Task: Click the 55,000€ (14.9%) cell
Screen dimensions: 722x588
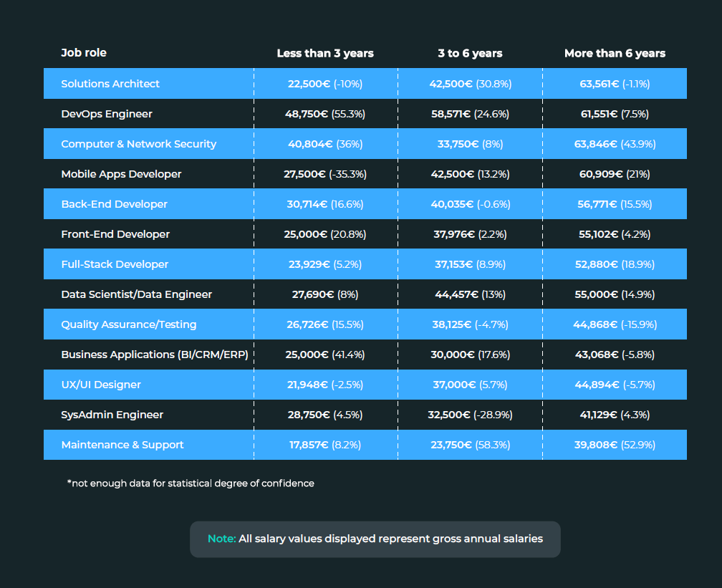Action: [615, 294]
